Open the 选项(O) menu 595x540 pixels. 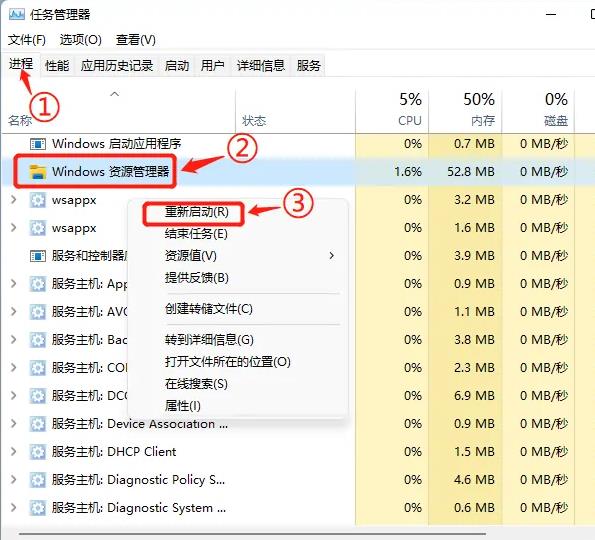pyautogui.click(x=80, y=40)
